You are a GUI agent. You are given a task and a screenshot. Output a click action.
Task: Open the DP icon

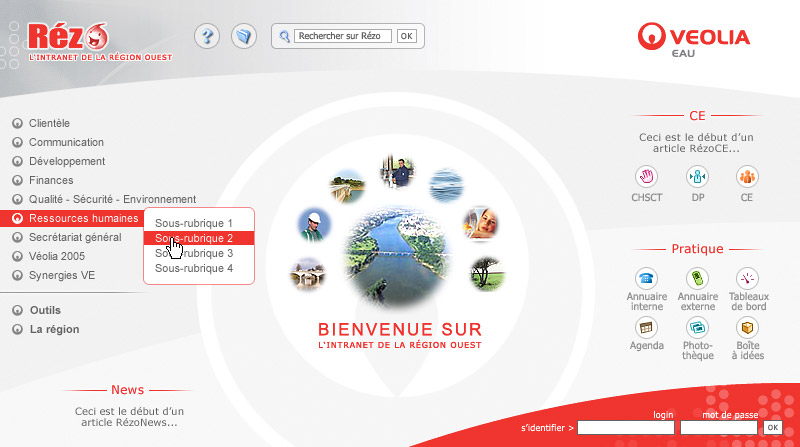click(697, 177)
